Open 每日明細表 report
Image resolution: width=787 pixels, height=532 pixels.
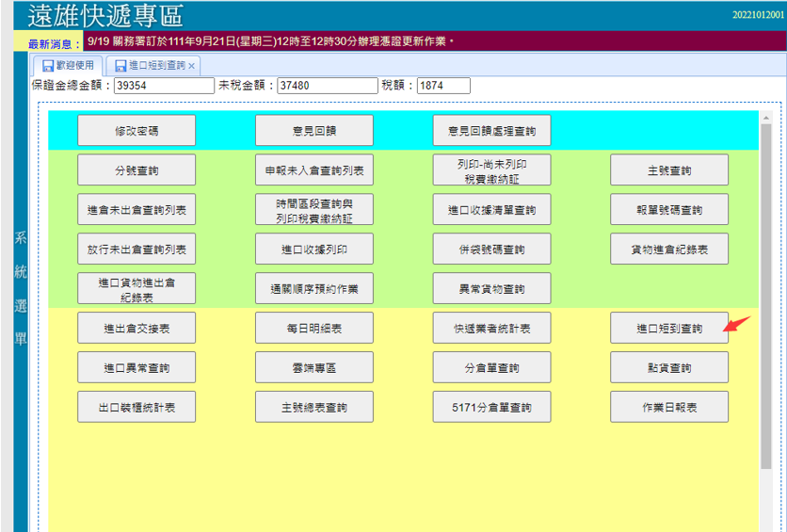(313, 328)
